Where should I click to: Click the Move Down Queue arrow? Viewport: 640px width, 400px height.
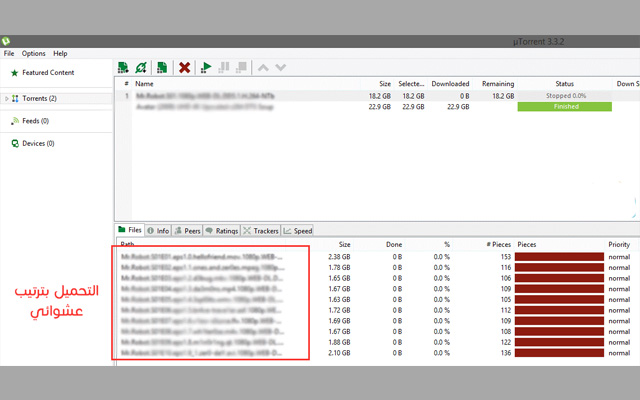[x=281, y=67]
